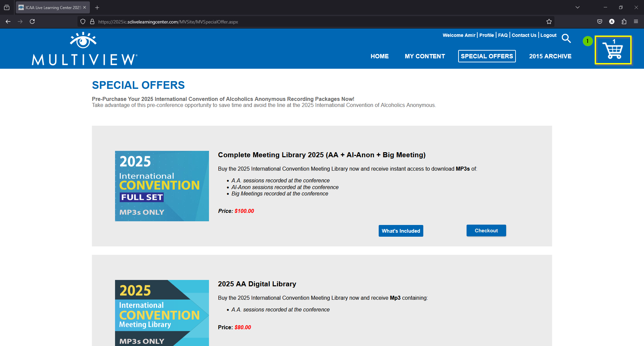Click the browser forward arrow
The height and width of the screenshot is (346, 644).
pyautogui.click(x=20, y=22)
